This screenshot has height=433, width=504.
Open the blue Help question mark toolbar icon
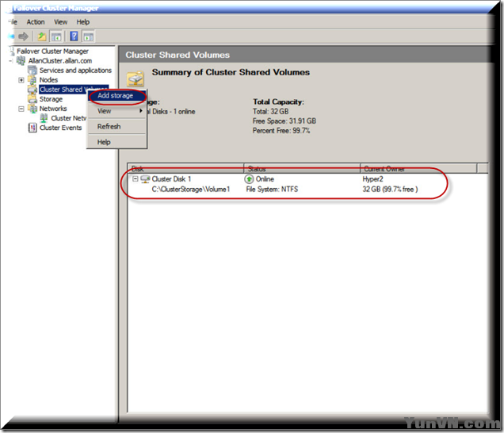click(74, 36)
